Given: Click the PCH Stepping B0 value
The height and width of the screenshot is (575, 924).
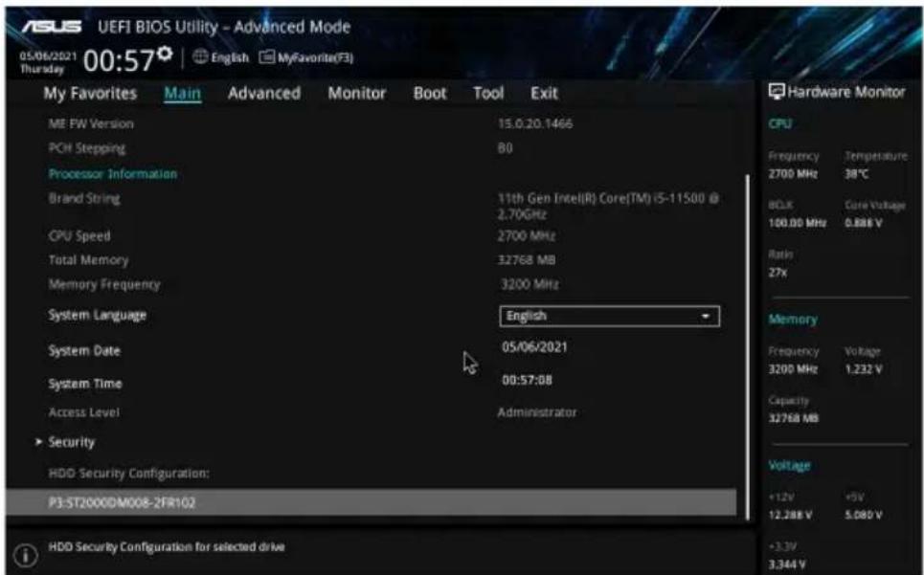Looking at the screenshot, I should [x=505, y=147].
